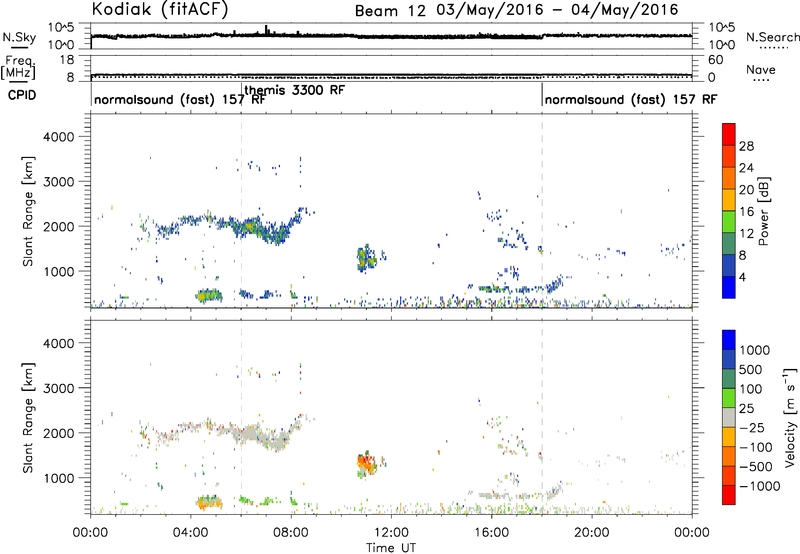800x554 pixels.
Task: Click the "Time UT" axis label
Action: 391,548
